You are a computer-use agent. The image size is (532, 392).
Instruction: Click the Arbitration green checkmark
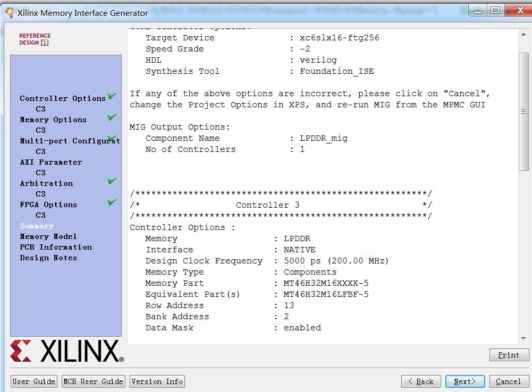pyautogui.click(x=112, y=181)
